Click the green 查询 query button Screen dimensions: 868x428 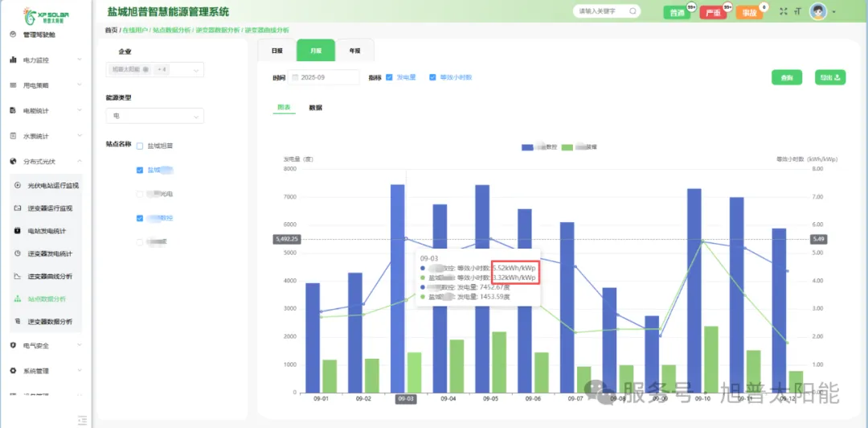pos(786,77)
